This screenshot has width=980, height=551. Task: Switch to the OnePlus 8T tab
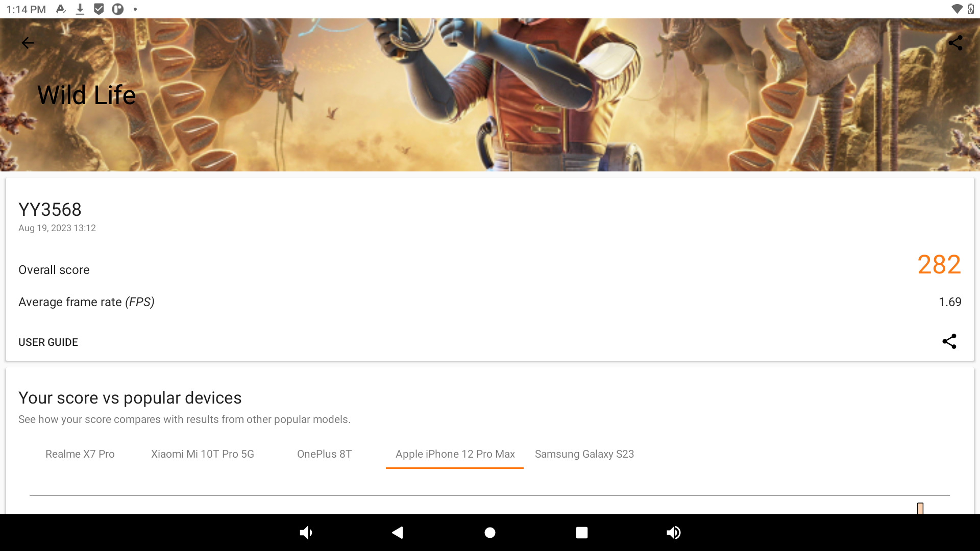pos(324,454)
